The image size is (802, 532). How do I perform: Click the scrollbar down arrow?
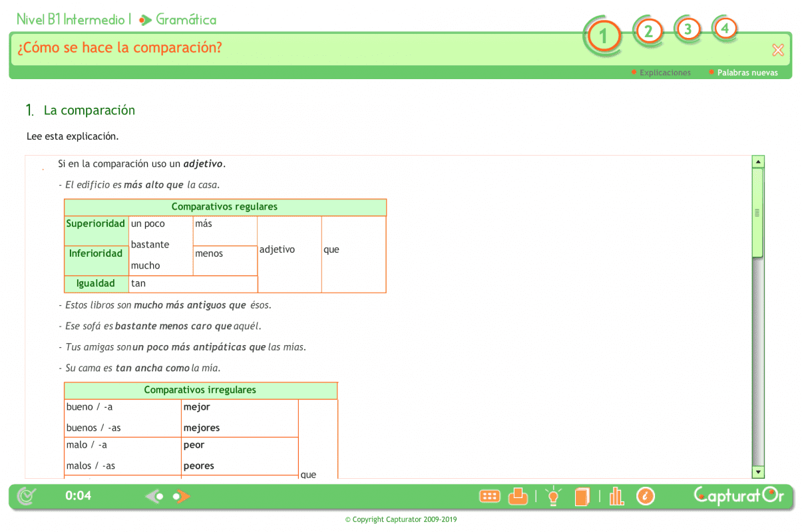pyautogui.click(x=758, y=472)
